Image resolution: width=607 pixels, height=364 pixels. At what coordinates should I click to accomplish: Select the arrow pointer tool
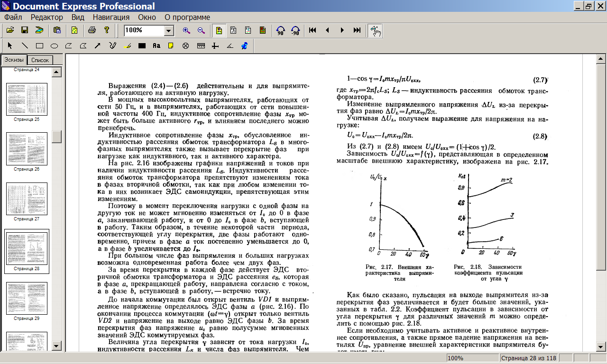pyautogui.click(x=10, y=46)
